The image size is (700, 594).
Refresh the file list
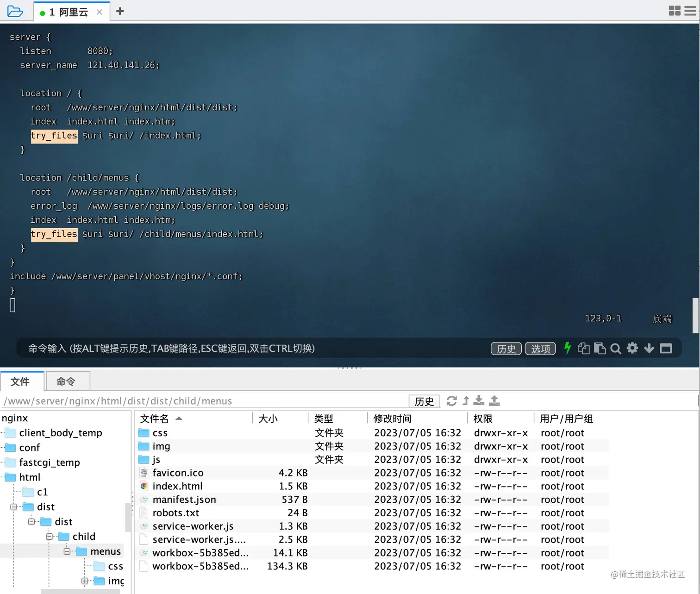click(451, 401)
